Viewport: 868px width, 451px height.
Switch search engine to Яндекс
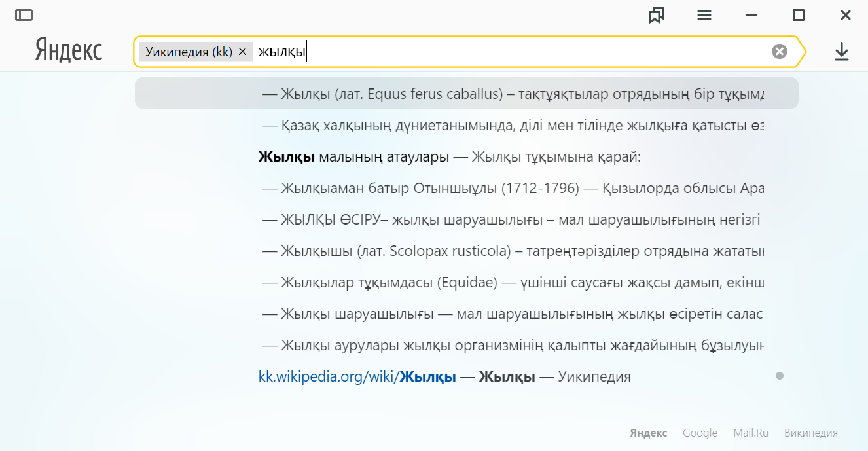pyautogui.click(x=649, y=433)
